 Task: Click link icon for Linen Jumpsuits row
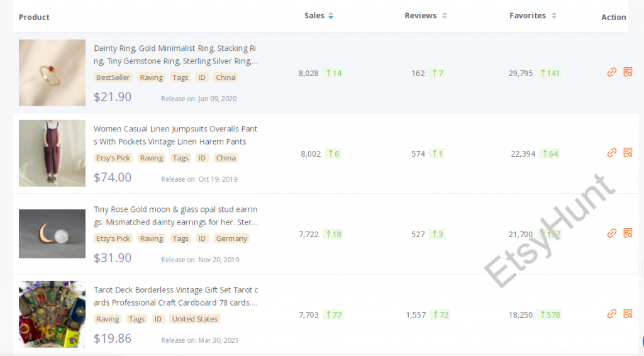point(611,153)
